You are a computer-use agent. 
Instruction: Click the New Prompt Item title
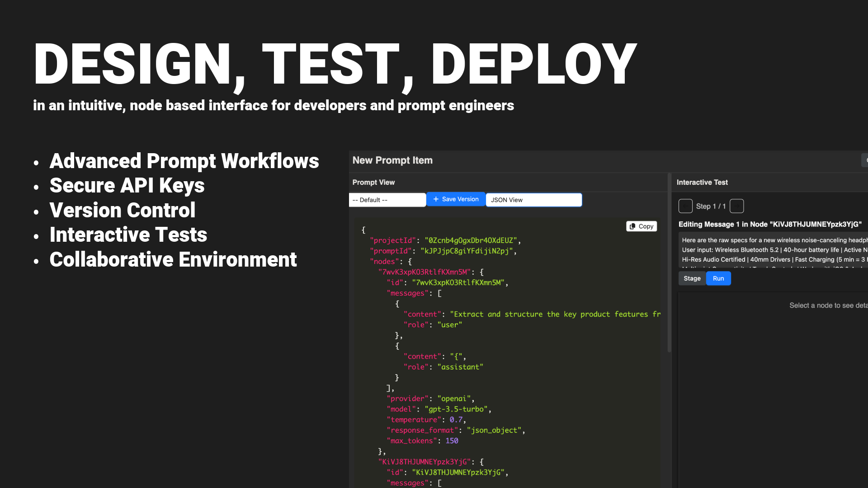point(392,160)
